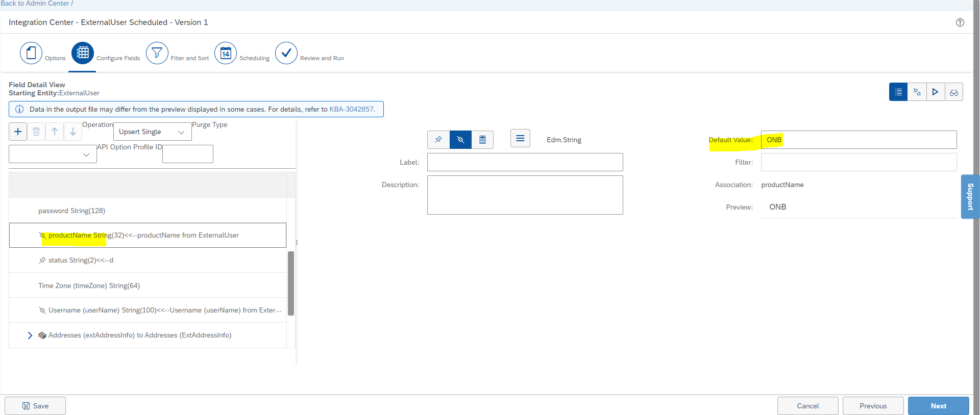Click the Cancel button
This screenshot has height=415, width=980.
(807, 406)
